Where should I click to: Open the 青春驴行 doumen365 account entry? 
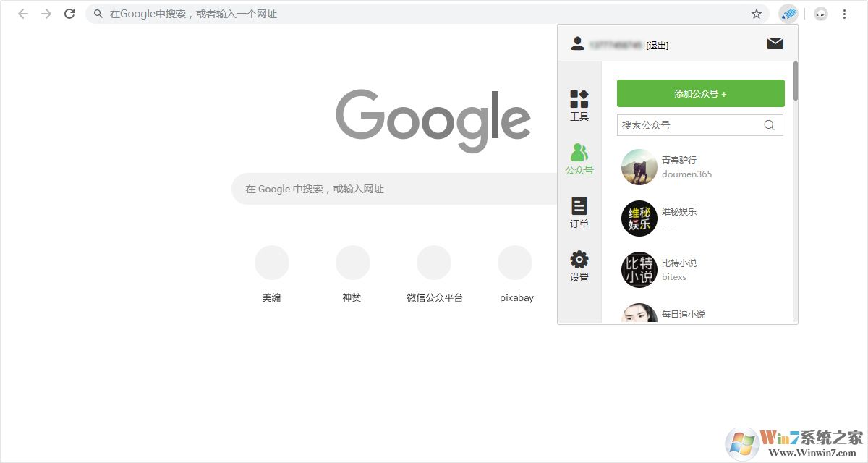click(680, 166)
